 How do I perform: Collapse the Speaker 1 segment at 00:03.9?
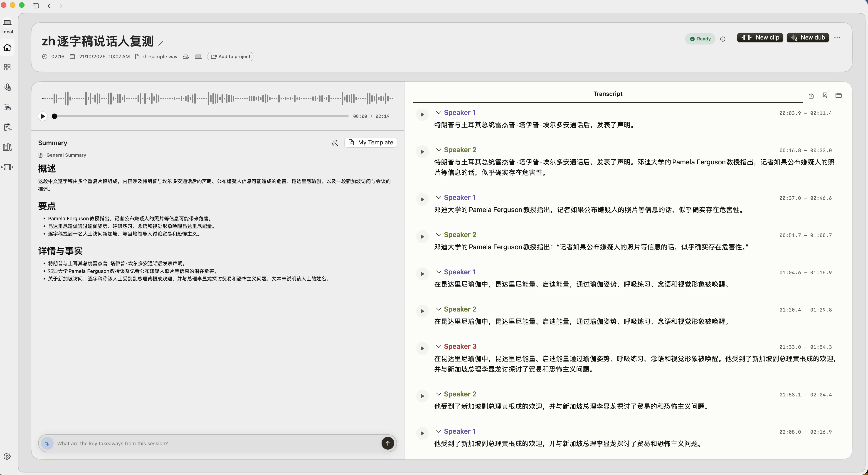[439, 112]
